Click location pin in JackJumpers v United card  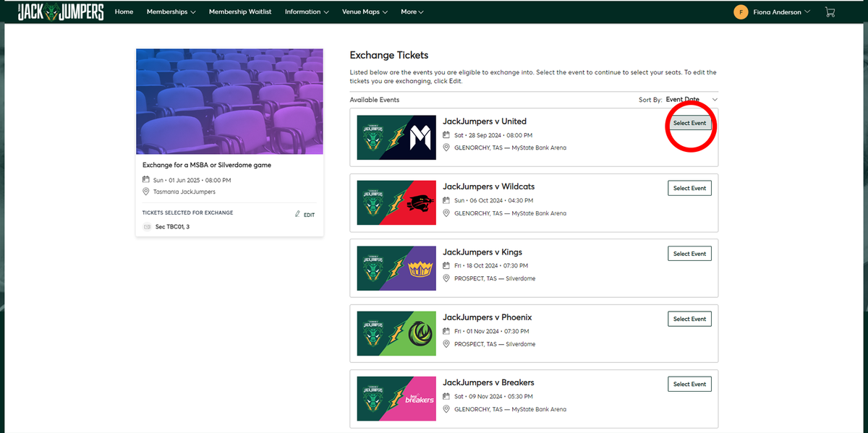pyautogui.click(x=447, y=147)
